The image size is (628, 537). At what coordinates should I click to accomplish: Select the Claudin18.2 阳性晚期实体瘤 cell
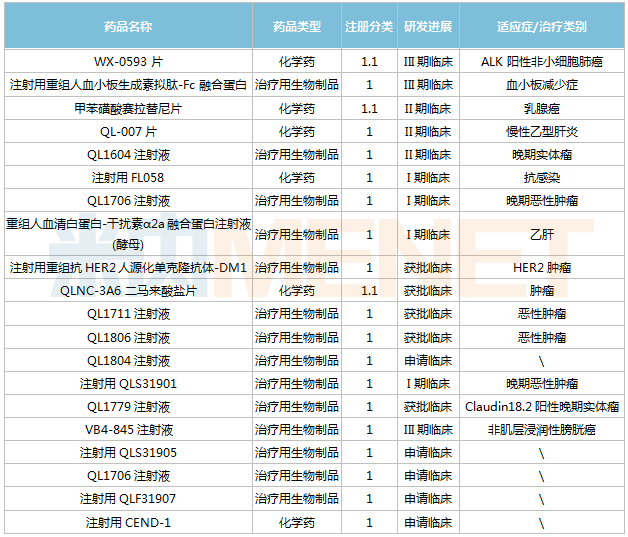click(541, 406)
